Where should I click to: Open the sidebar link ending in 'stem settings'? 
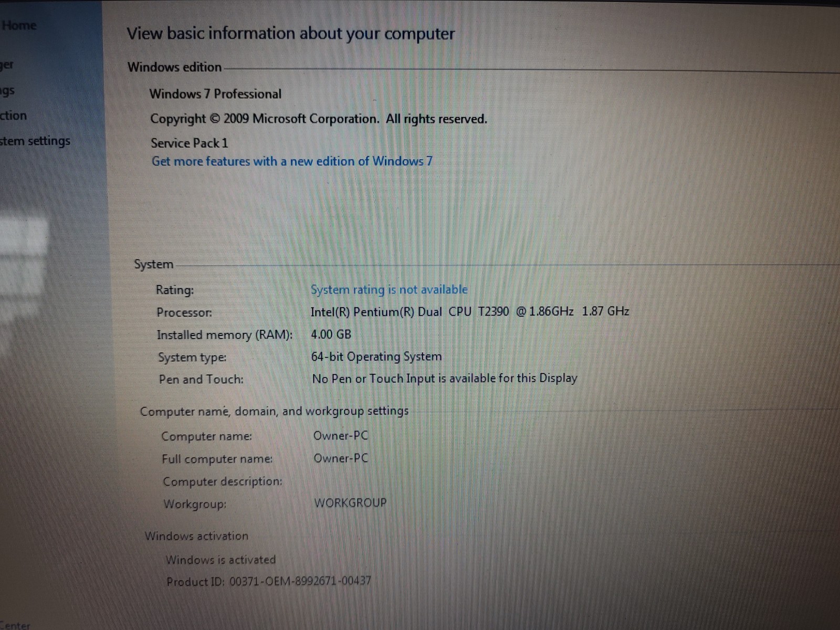[35, 141]
